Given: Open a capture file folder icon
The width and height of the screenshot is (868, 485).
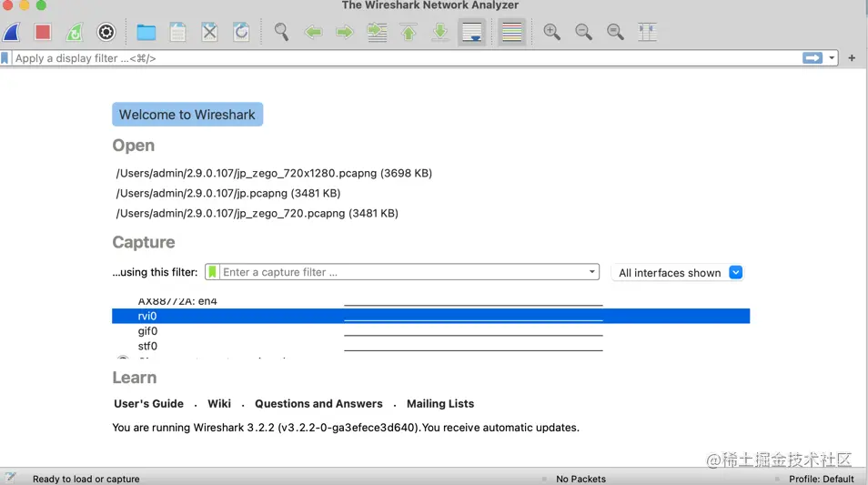Looking at the screenshot, I should tap(146, 32).
